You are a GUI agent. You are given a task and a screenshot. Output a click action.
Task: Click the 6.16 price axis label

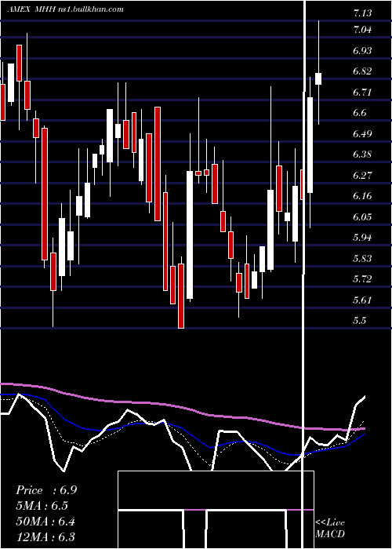click(x=362, y=196)
